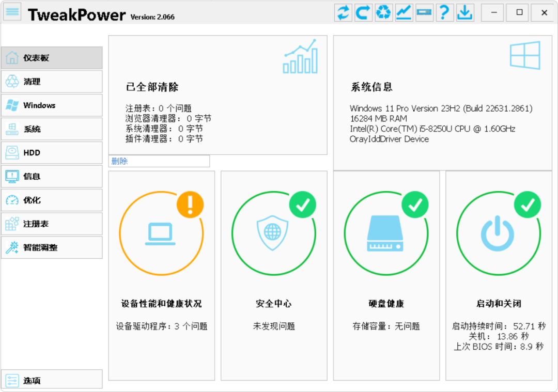Click the 系统信息 heading

point(372,87)
